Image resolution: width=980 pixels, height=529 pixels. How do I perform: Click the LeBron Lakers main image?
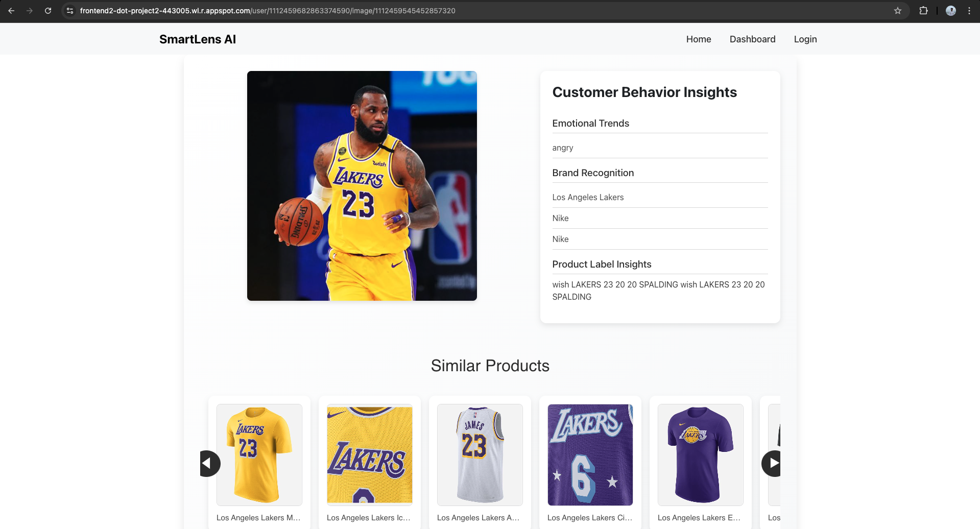pyautogui.click(x=362, y=186)
